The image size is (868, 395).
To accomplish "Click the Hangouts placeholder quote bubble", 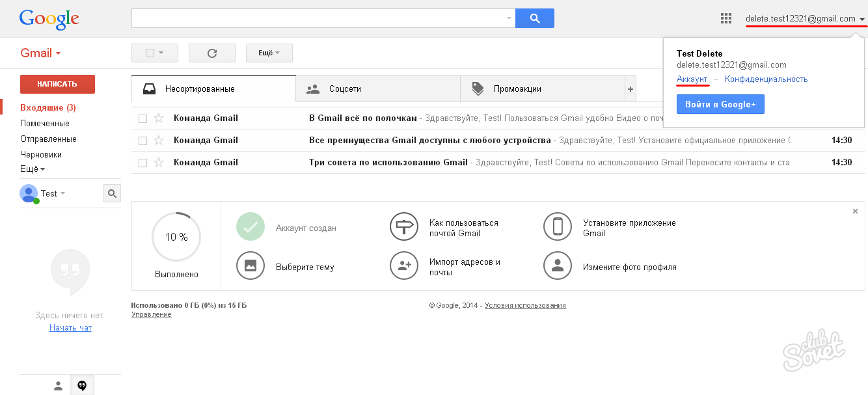I will 70,273.
